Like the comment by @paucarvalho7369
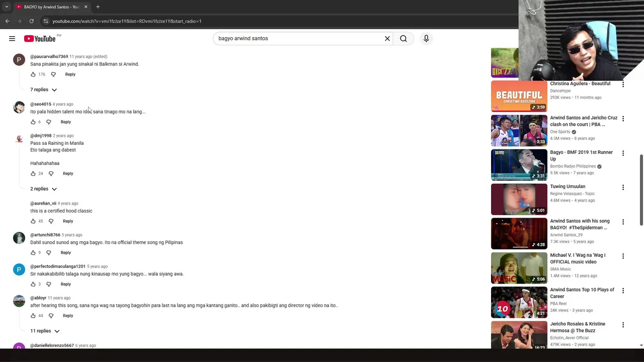This screenshot has height=362, width=644. 33,74
